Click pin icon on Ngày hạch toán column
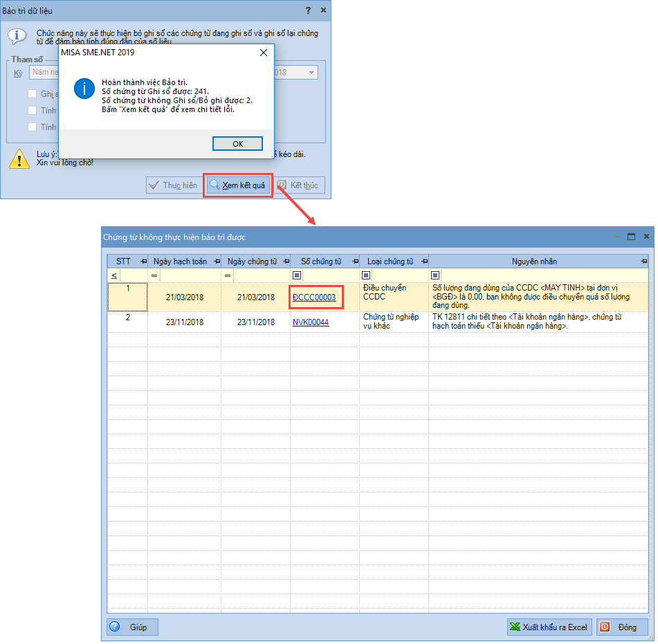This screenshot has height=644, width=658. click(x=217, y=261)
